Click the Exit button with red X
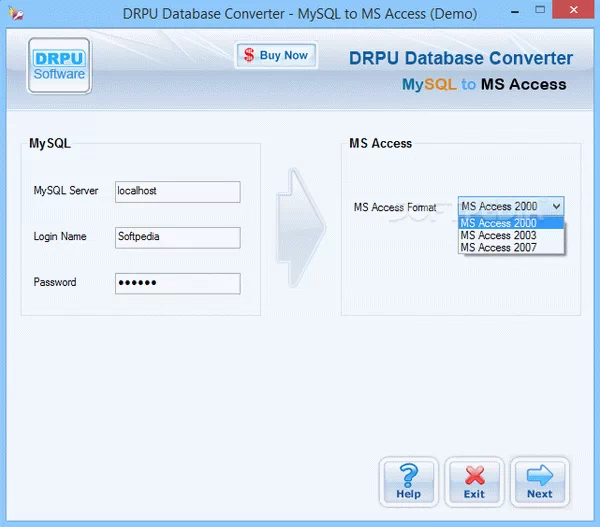 (x=474, y=482)
